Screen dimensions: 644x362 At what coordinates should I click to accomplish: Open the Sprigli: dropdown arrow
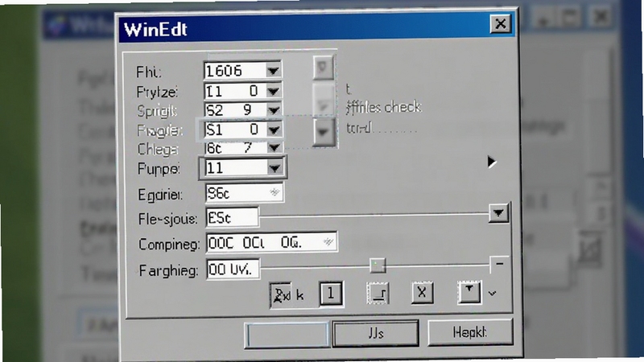point(273,110)
